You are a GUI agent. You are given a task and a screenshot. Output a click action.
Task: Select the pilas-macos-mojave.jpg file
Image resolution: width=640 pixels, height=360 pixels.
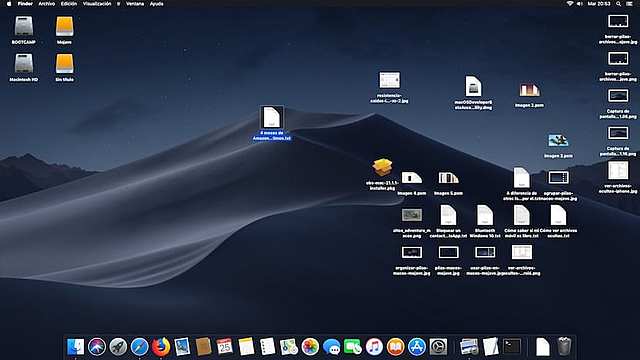click(448, 253)
